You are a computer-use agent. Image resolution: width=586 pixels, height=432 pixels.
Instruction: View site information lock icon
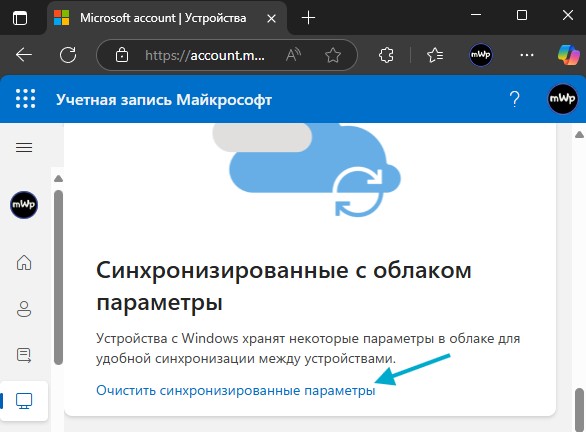pyautogui.click(x=122, y=55)
